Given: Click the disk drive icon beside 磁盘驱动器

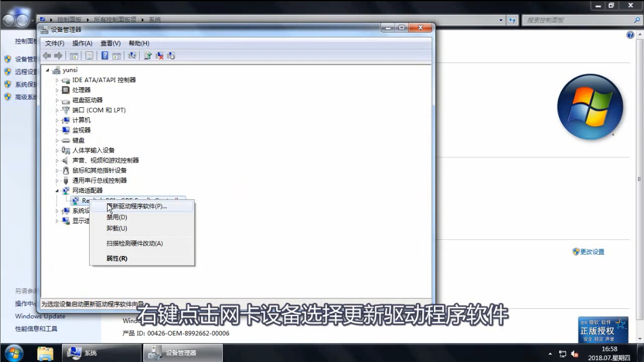Looking at the screenshot, I should pyautogui.click(x=65, y=100).
